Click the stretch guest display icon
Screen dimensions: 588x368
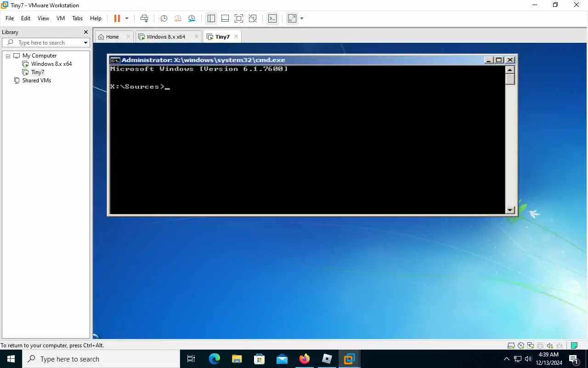pos(292,18)
